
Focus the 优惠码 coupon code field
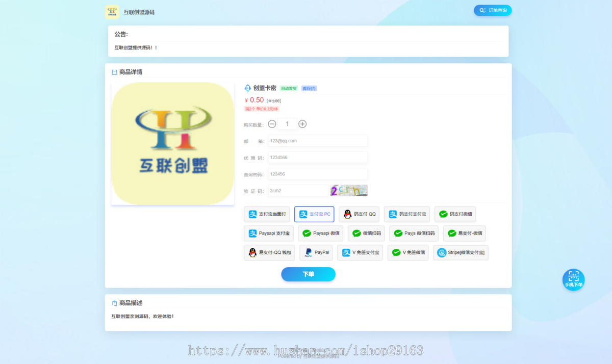click(x=318, y=158)
